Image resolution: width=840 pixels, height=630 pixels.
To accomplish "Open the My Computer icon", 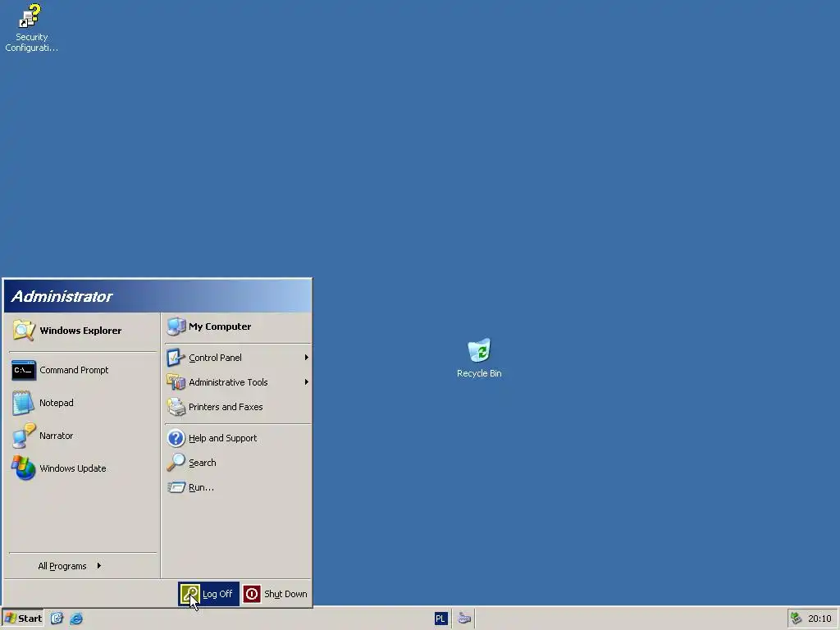I will point(176,326).
